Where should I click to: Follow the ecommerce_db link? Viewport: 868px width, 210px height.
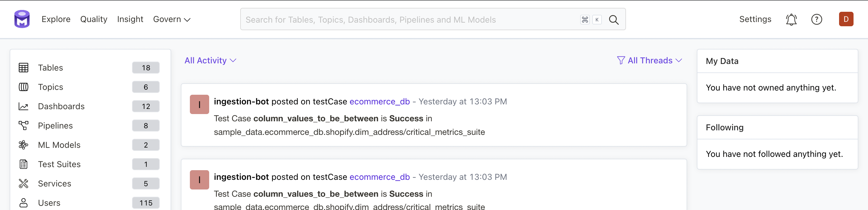click(x=379, y=101)
